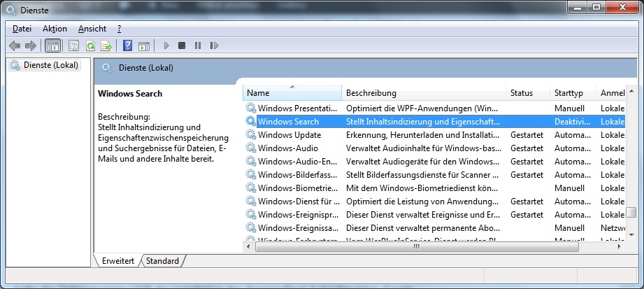Click the Pause service icon
Viewport: 644px width, 289px height.
(x=198, y=45)
